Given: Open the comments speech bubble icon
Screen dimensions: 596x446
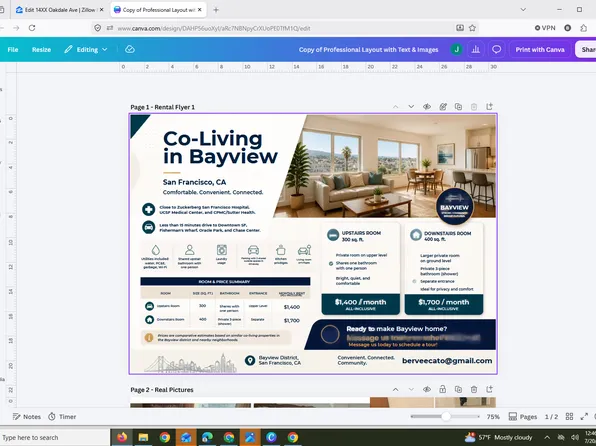Looking at the screenshot, I should coord(496,49).
